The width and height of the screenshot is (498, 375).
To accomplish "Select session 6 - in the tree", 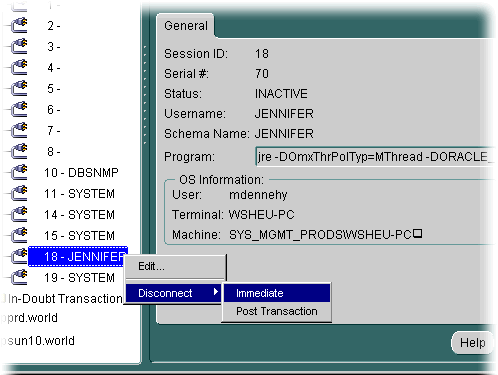I will 54,110.
